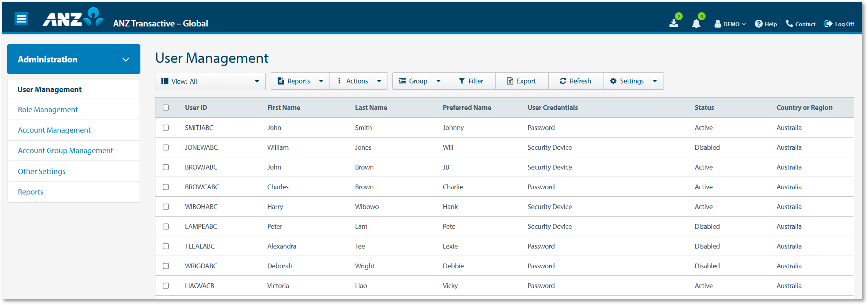Open the Other Settings link
868x305 pixels.
pos(41,171)
